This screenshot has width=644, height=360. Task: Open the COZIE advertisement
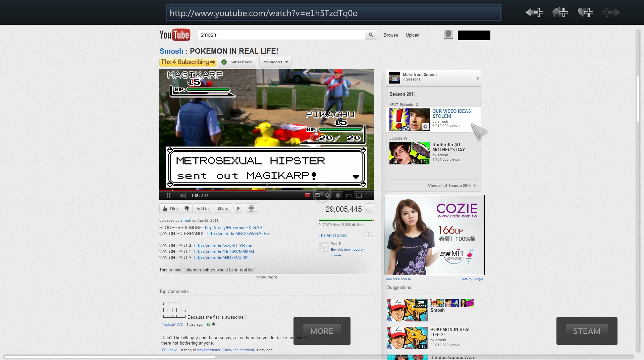pos(434,235)
